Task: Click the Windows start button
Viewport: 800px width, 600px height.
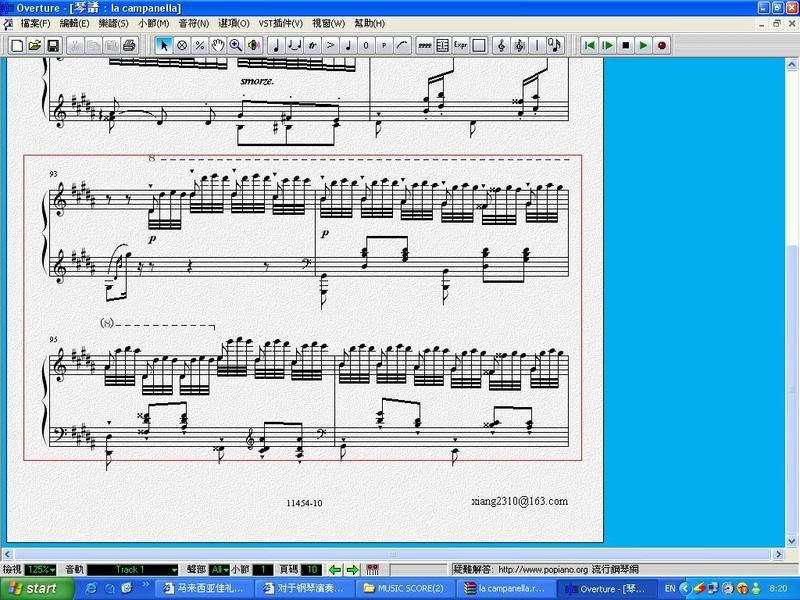Action: coord(30,589)
